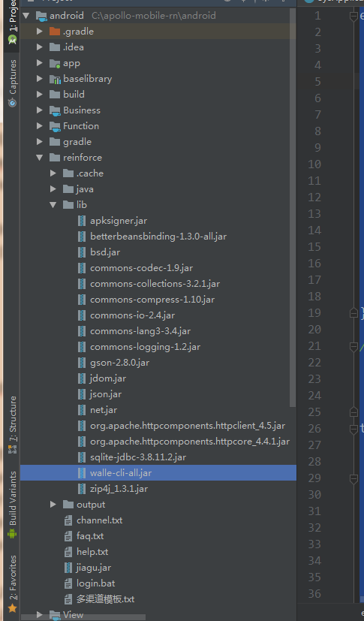
Task: Expand the output folder
Action: 53,504
